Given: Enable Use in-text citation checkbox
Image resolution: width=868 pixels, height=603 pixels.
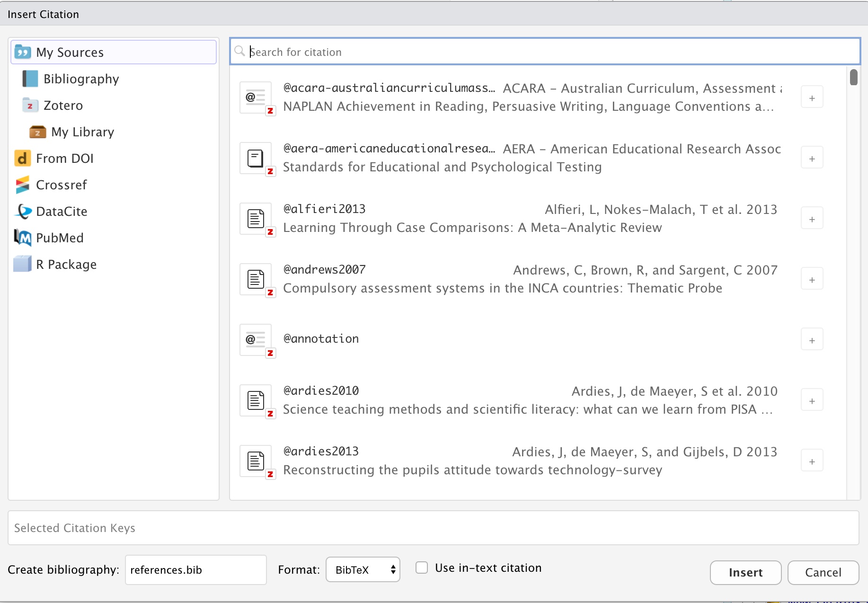Looking at the screenshot, I should click(x=422, y=568).
